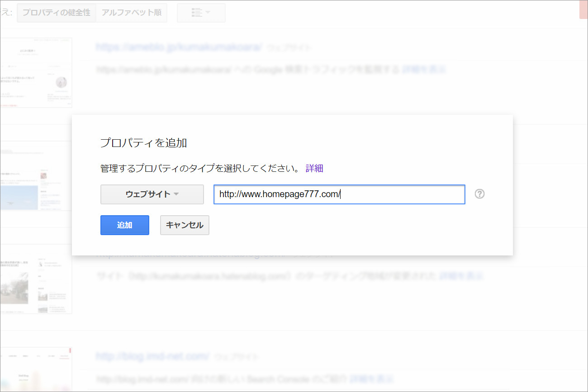This screenshot has width=588, height=392.
Task: Open the ウェブサイト property type dropdown
Action: point(152,194)
